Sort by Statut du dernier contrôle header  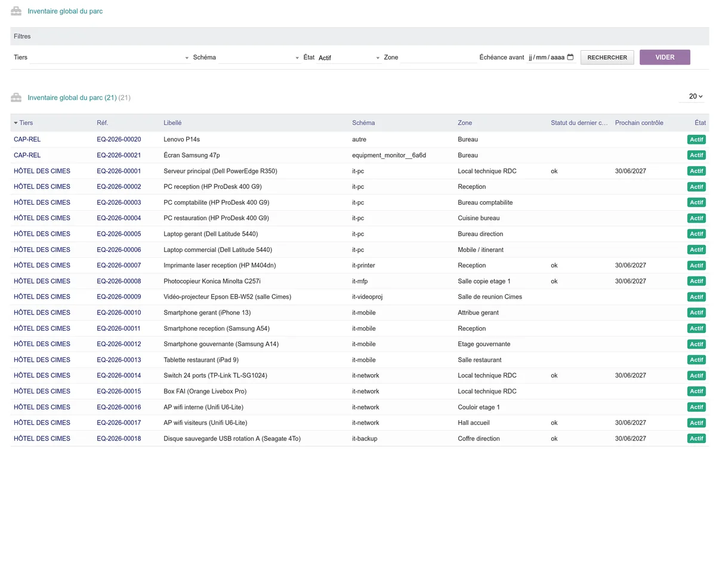(x=579, y=123)
